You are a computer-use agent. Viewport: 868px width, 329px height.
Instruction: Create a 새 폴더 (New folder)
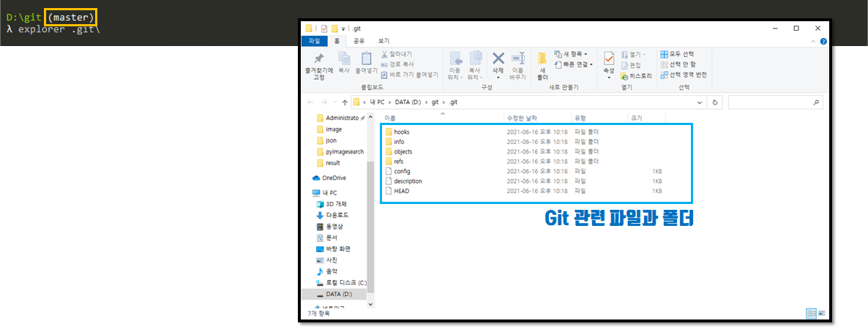coord(542,65)
